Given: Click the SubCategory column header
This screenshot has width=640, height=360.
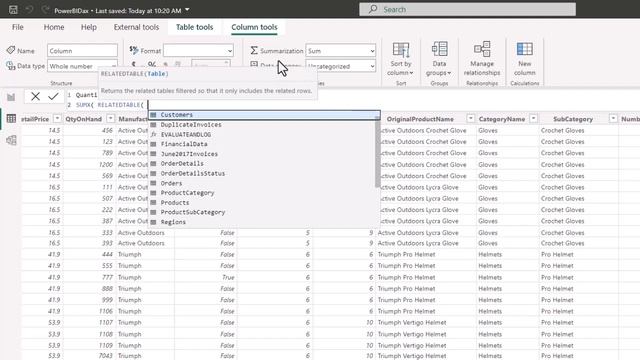Looking at the screenshot, I should [573, 119].
